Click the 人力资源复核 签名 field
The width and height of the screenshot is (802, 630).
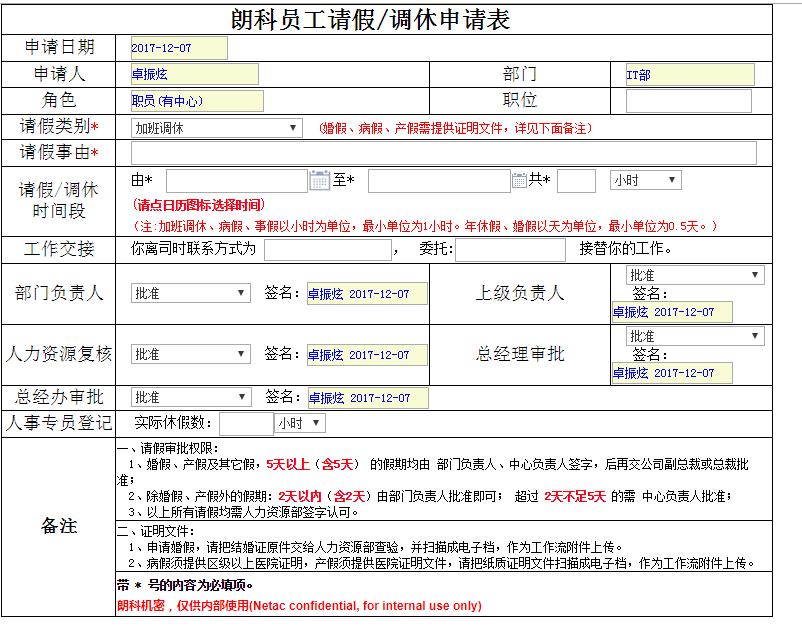click(x=367, y=354)
